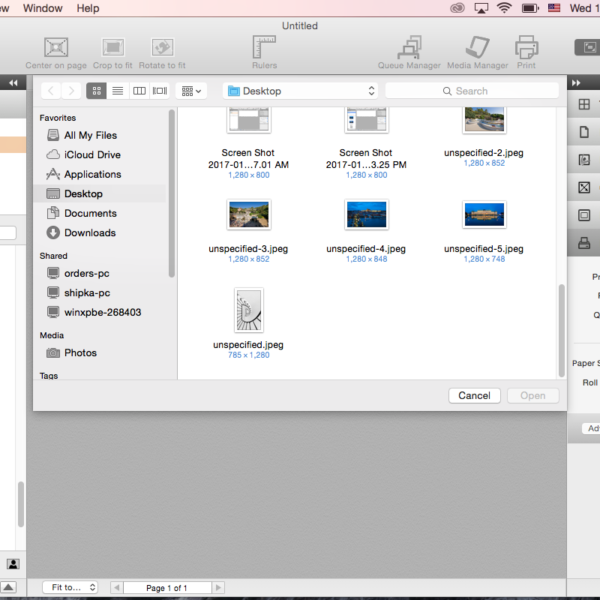
Task: Select the Rotate to fit tool
Action: click(x=162, y=48)
